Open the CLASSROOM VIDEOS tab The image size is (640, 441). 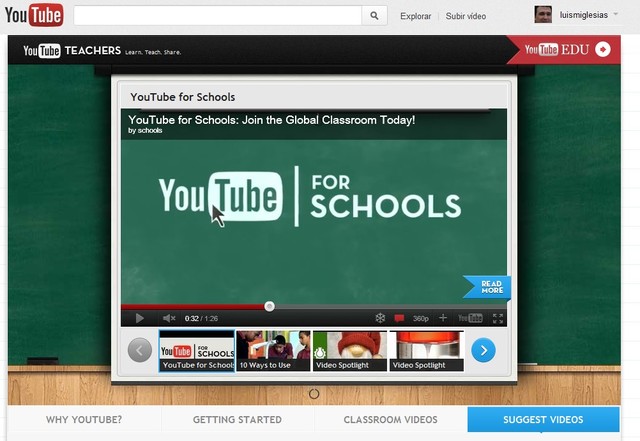(x=391, y=420)
